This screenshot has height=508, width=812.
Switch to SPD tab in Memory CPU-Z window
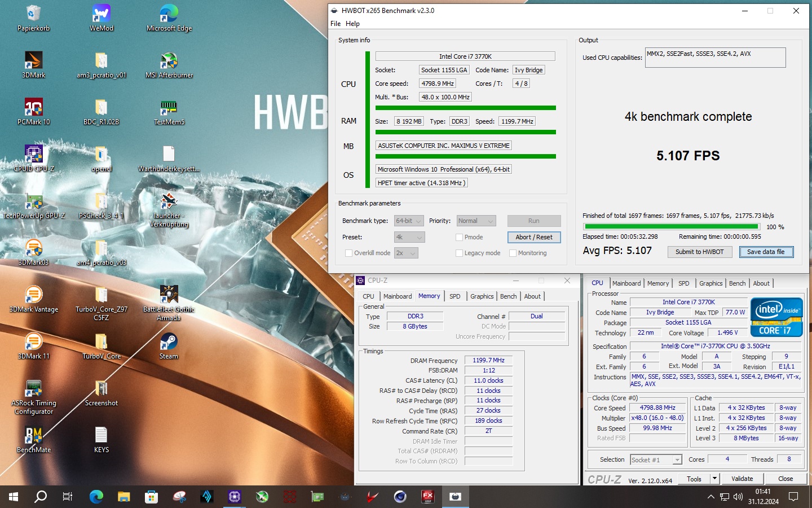tap(454, 296)
